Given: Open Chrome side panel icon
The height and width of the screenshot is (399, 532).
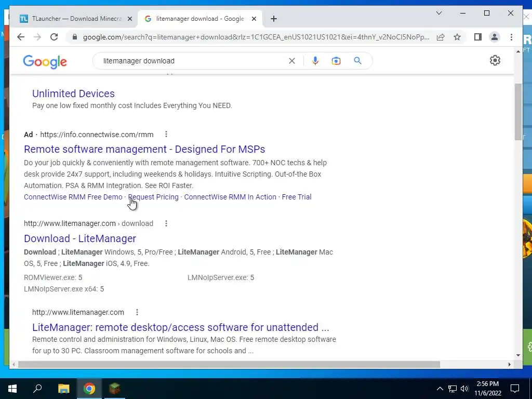Looking at the screenshot, I should 478,37.
